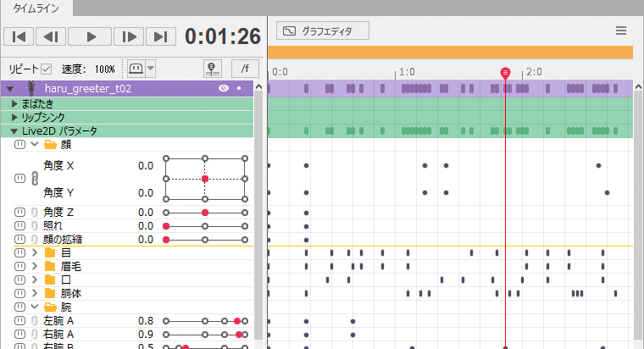Toggle keyframe icon for 口 folder
Screen dimensions: 644x349
coord(19,280)
